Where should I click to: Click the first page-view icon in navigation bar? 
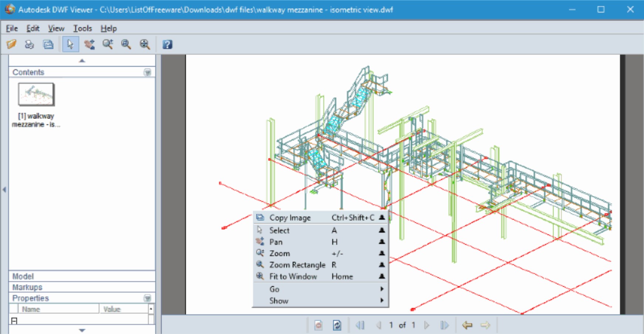coord(318,325)
